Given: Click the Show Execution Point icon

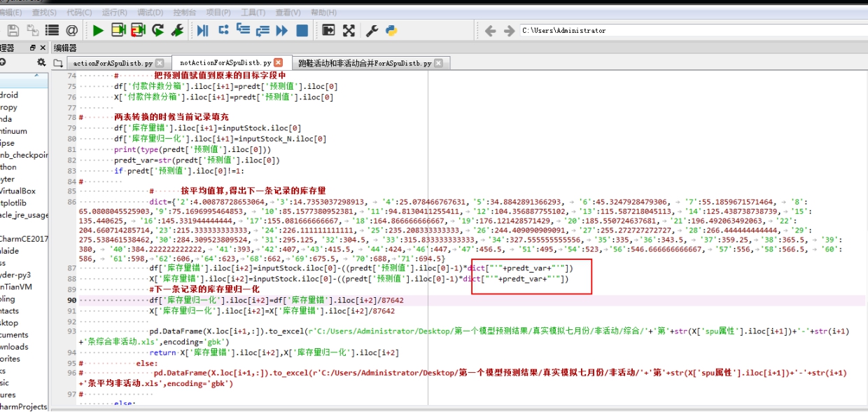Looking at the screenshot, I should (202, 30).
